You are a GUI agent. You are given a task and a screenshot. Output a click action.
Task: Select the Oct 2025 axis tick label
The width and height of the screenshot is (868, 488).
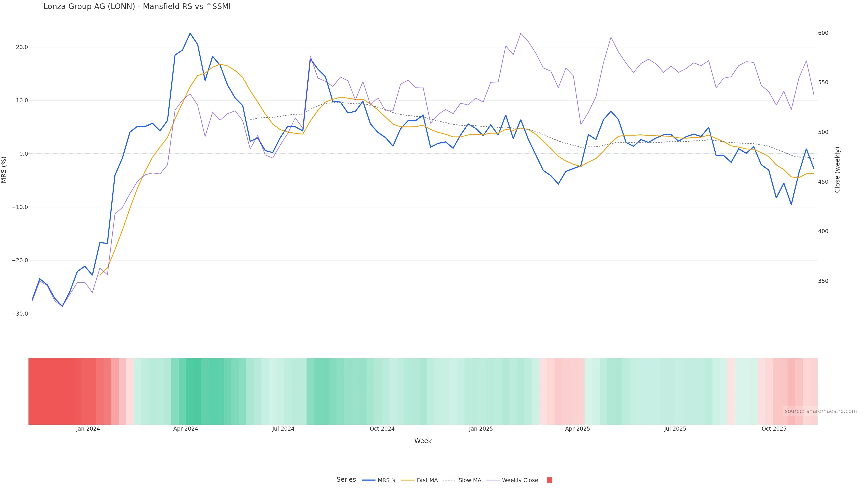[x=774, y=429]
